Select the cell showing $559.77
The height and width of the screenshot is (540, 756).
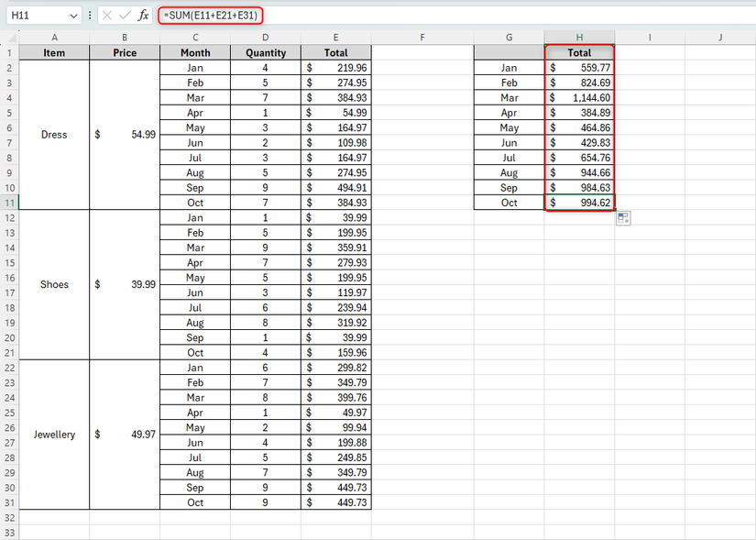579,67
